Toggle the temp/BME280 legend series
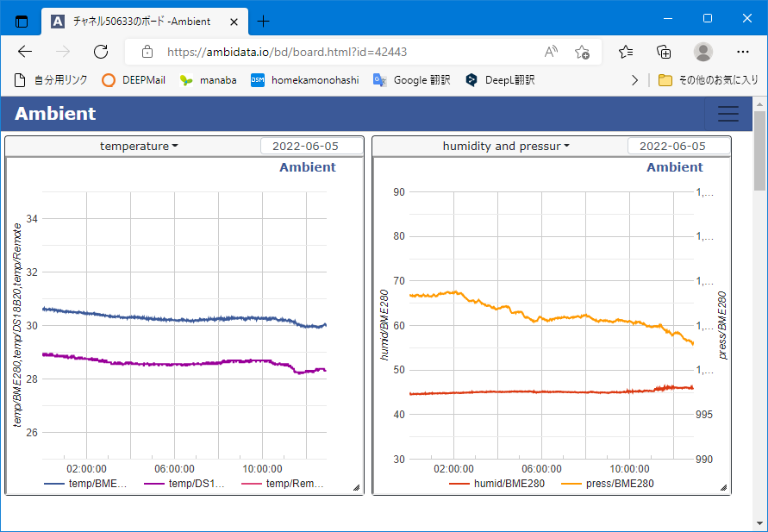The image size is (768, 532). coord(85,484)
